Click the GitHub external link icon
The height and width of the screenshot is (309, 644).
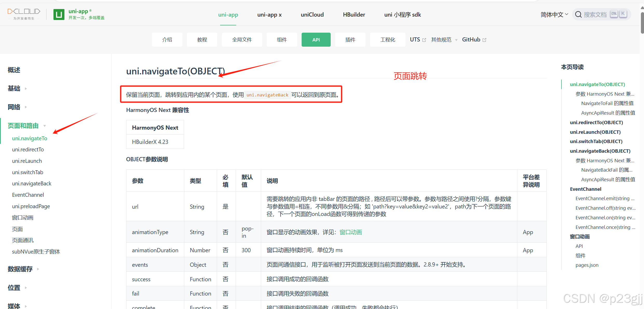(484, 40)
